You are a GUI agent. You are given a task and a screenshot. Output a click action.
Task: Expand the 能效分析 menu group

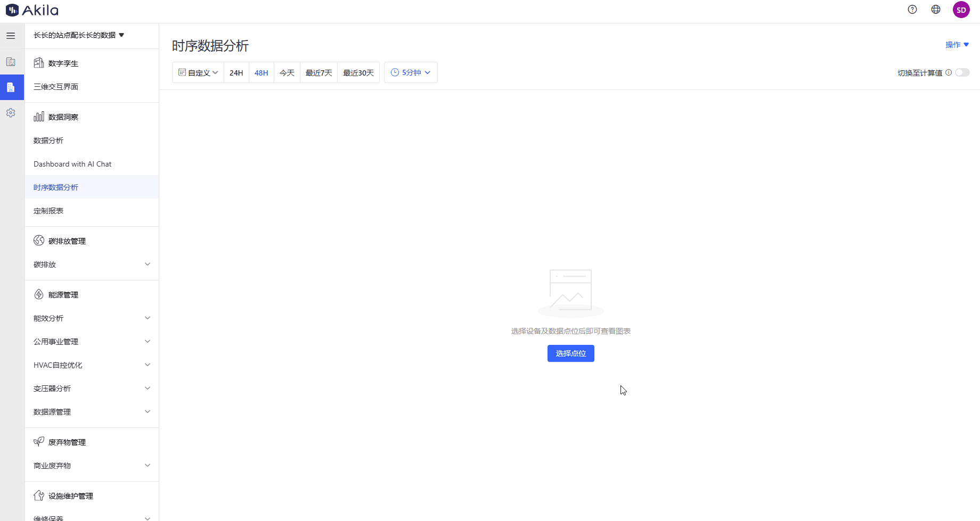click(x=92, y=318)
